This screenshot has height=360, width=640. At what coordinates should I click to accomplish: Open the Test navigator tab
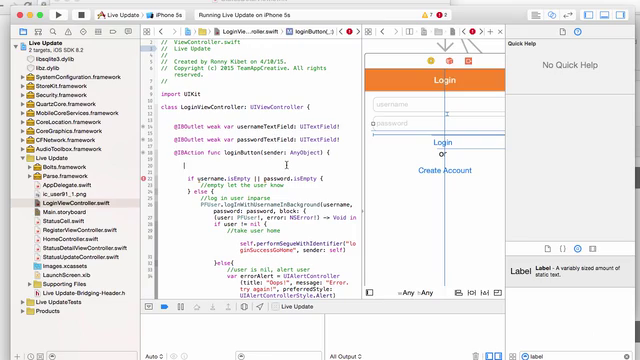[x=83, y=31]
